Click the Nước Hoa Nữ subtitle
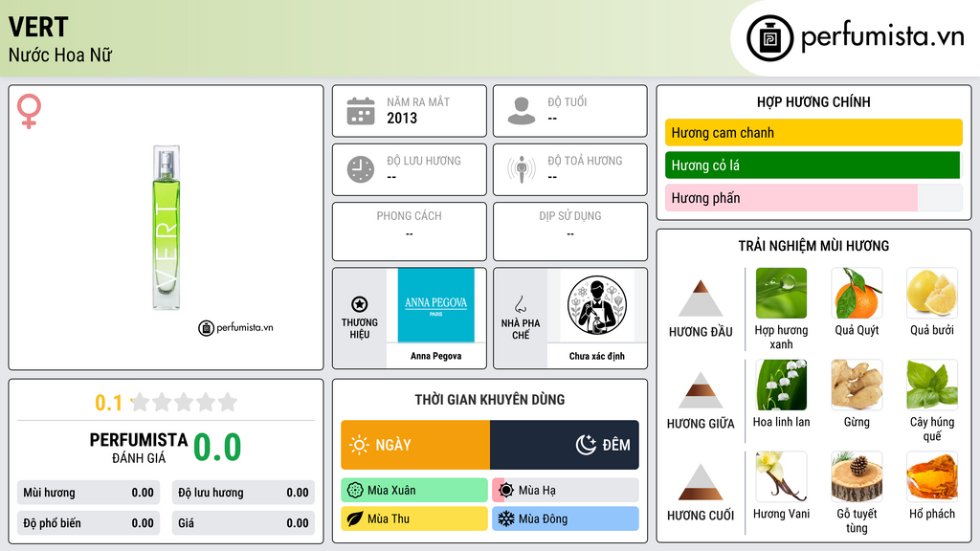Image resolution: width=980 pixels, height=551 pixels. pos(60,55)
